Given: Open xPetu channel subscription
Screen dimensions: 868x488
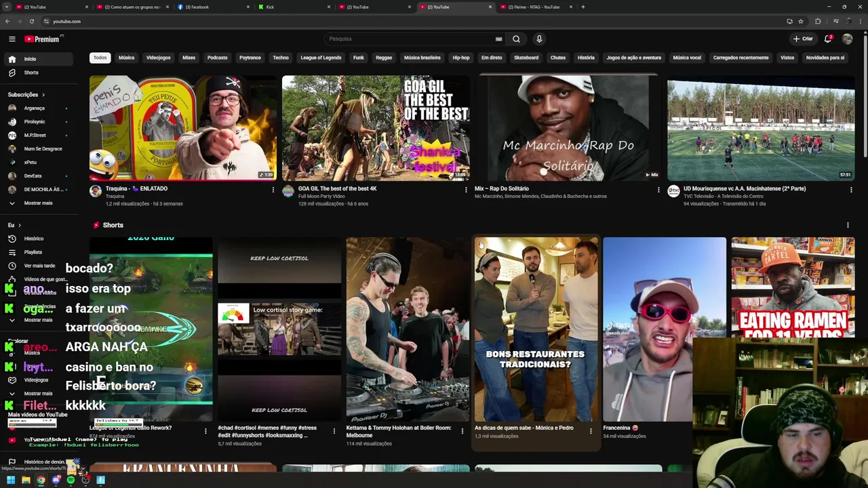Looking at the screenshot, I should (39, 162).
